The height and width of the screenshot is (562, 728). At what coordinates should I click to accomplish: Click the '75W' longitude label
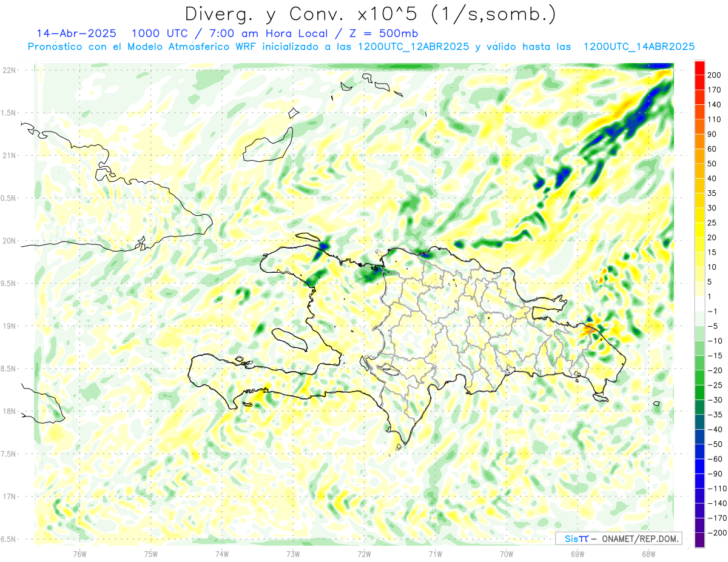click(x=150, y=554)
